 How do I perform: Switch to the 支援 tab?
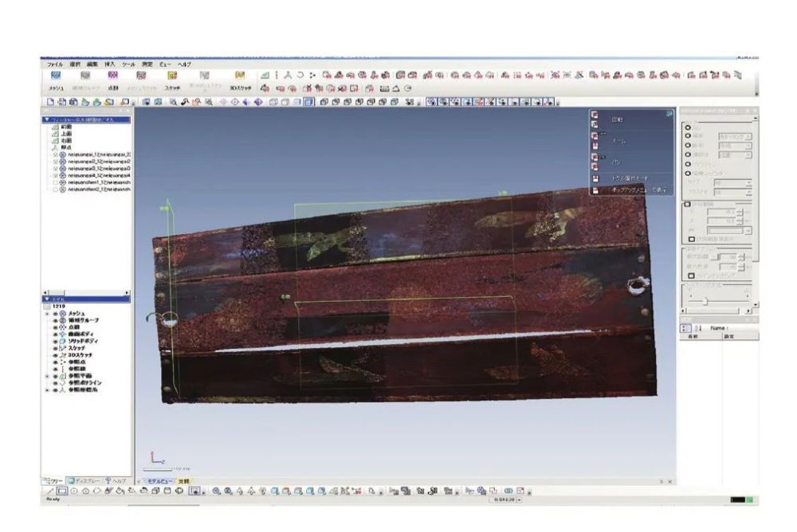click(183, 481)
